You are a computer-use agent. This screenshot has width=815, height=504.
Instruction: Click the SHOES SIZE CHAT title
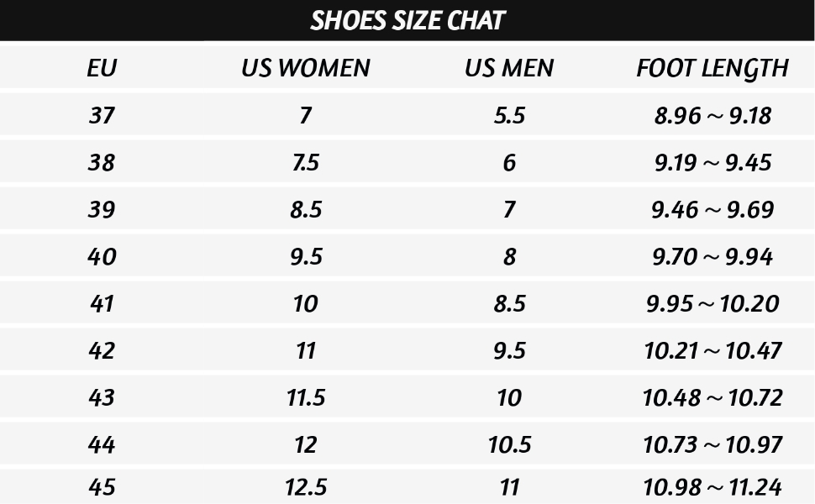[407, 20]
